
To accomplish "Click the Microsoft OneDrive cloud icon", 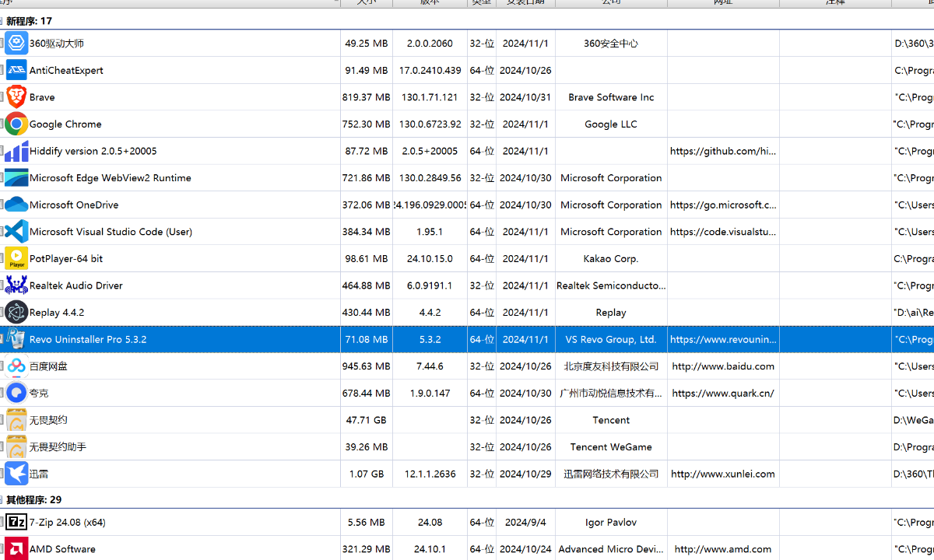I will (16, 205).
